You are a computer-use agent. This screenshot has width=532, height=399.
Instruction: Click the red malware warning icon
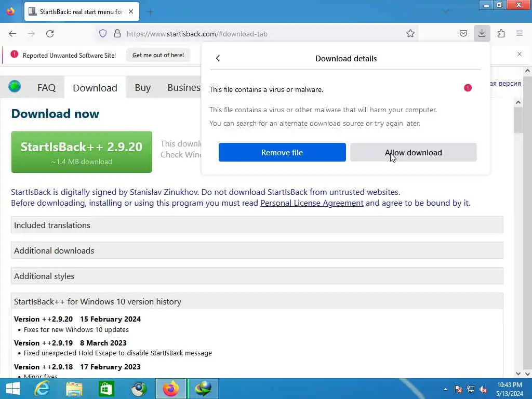(x=468, y=88)
